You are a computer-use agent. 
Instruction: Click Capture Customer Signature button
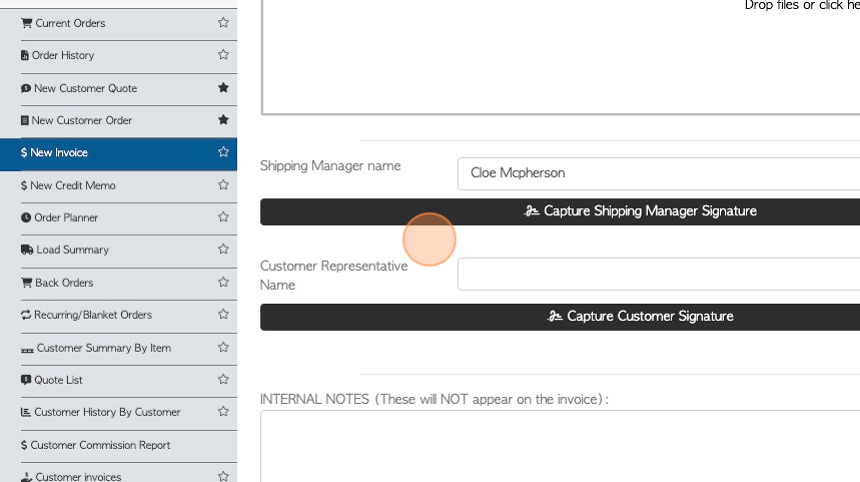coord(560,317)
